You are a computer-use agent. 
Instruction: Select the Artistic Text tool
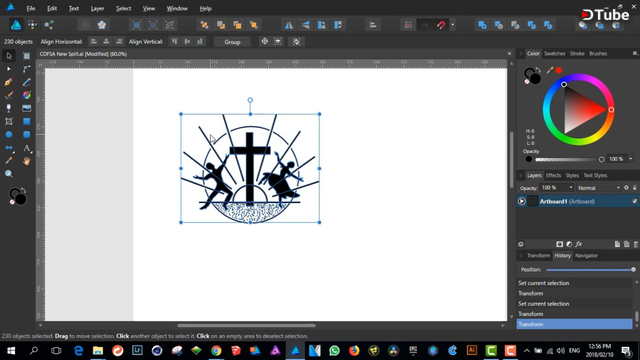[27, 148]
